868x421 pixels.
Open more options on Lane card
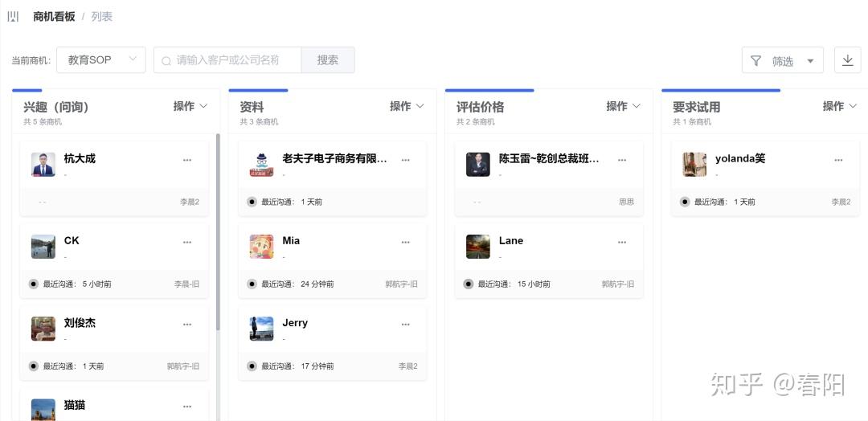(x=622, y=242)
